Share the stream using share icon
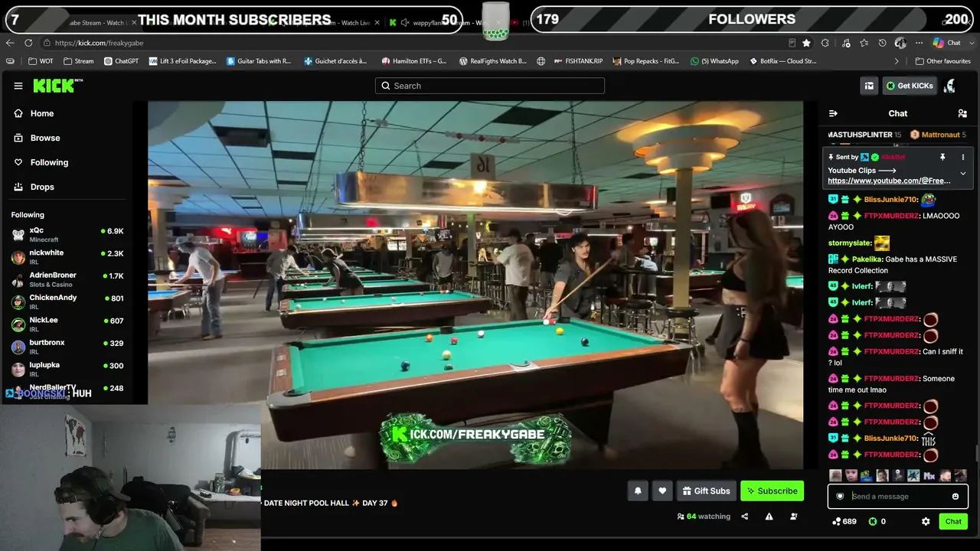The height and width of the screenshot is (551, 980). coord(744,517)
